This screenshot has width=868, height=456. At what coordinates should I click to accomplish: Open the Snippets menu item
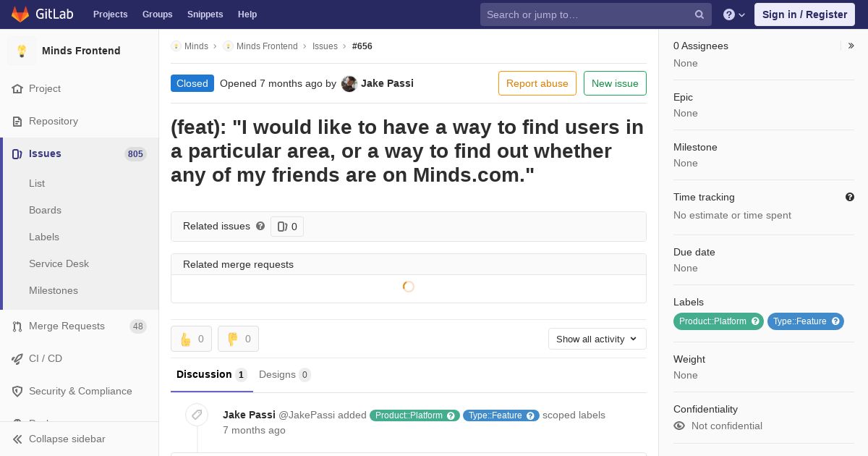coord(205,14)
